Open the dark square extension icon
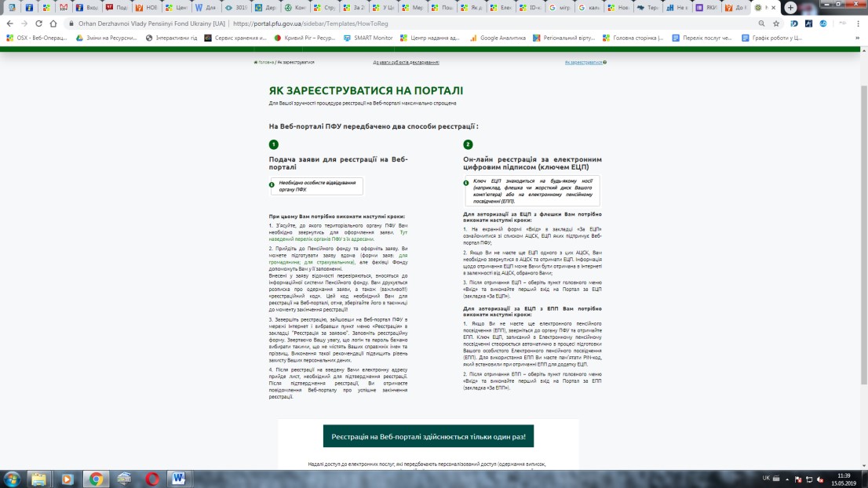868x488 pixels. [x=809, y=24]
